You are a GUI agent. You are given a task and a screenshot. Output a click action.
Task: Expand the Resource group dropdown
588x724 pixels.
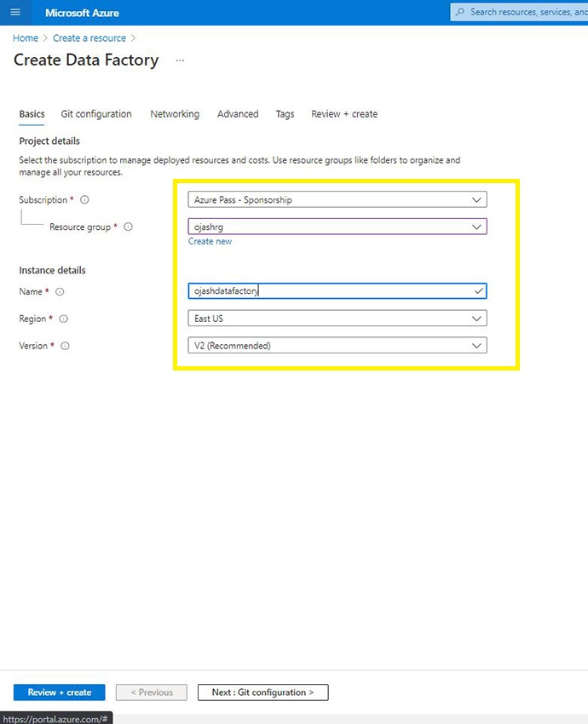point(337,227)
